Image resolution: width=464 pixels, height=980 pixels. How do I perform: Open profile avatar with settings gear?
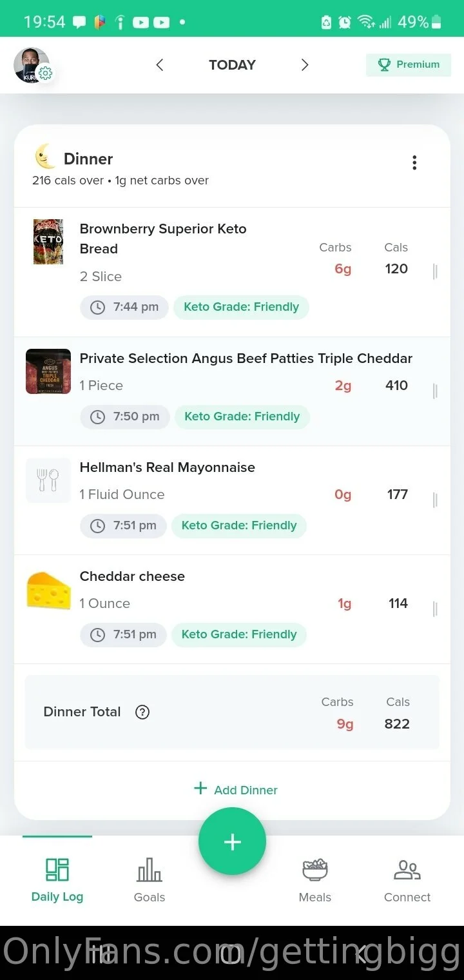point(32,65)
